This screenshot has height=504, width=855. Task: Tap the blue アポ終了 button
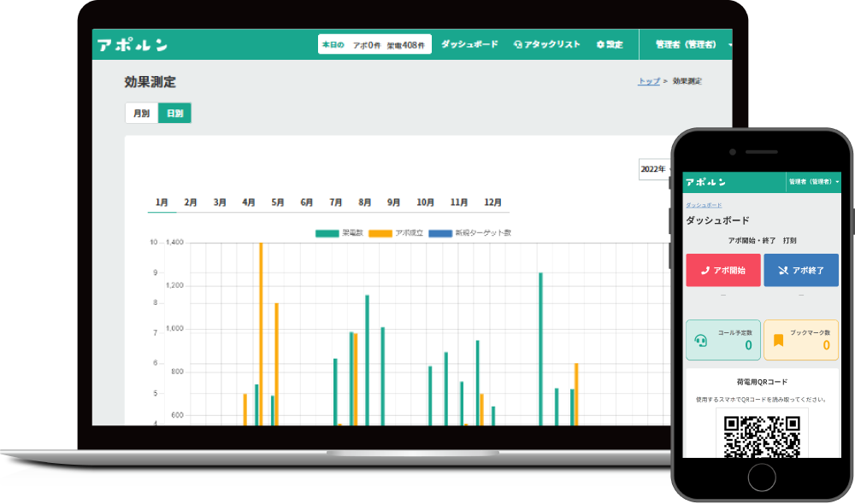click(x=801, y=270)
